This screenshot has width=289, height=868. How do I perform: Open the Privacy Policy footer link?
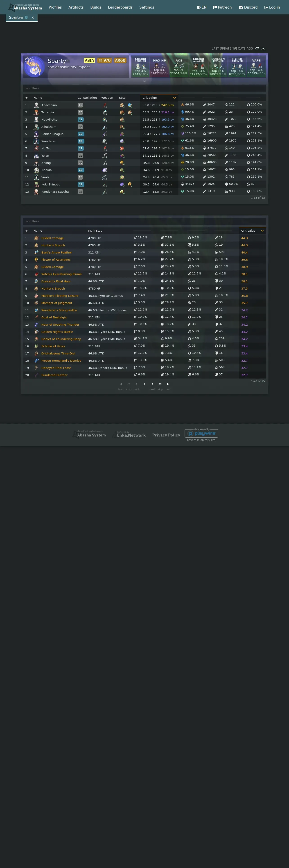coord(166,435)
